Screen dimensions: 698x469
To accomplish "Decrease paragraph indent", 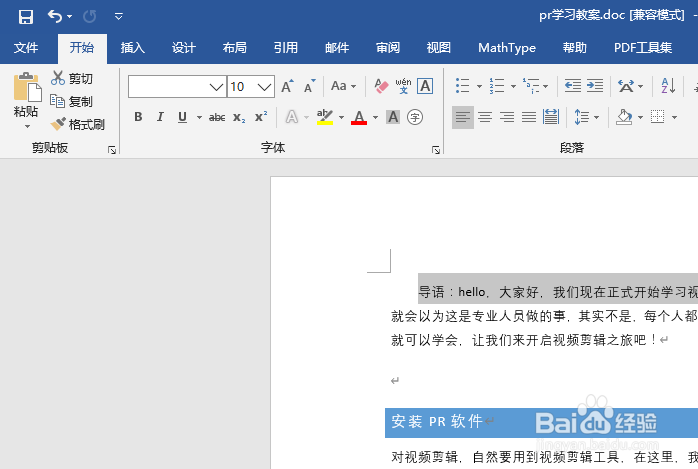I will [x=572, y=85].
